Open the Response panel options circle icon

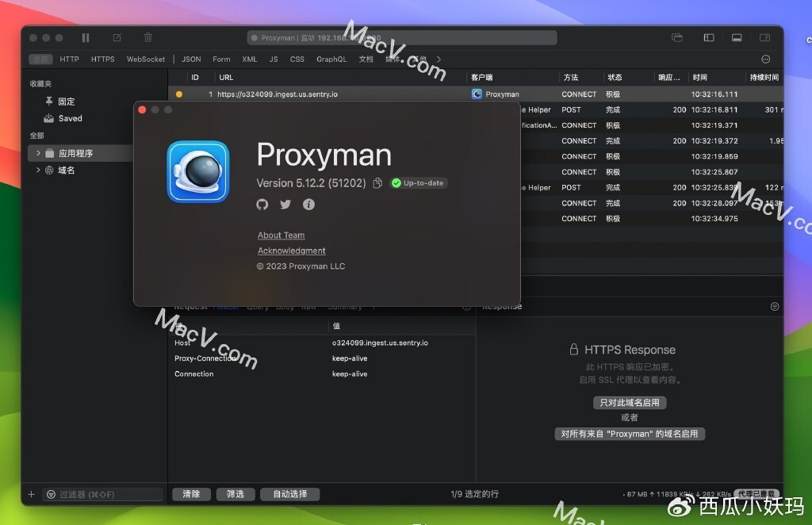click(775, 306)
